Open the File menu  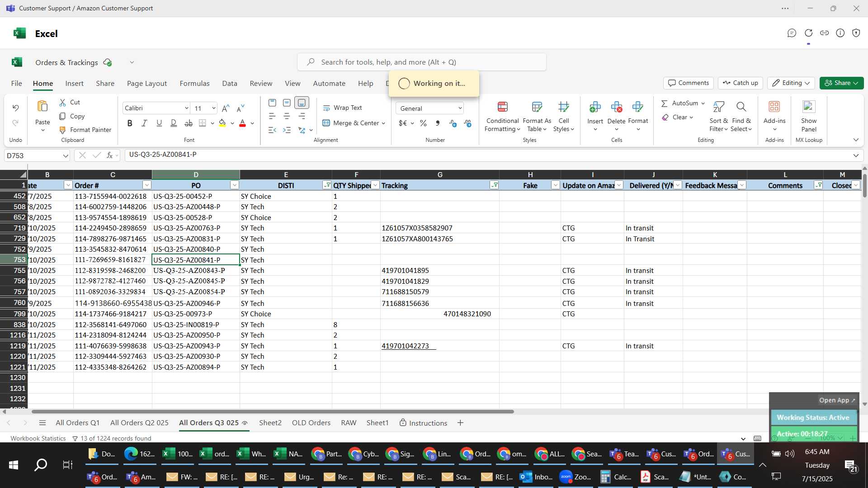pos(17,84)
